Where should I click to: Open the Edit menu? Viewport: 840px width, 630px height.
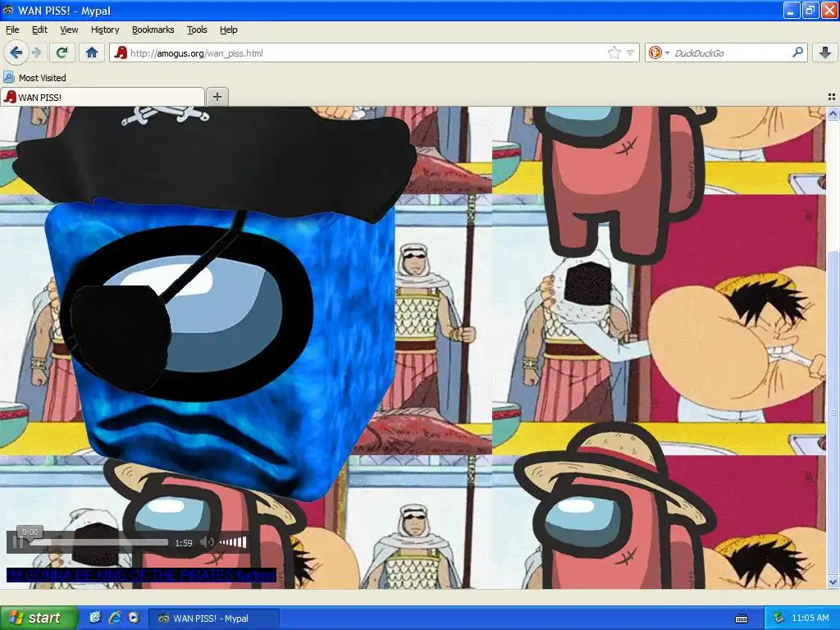(39, 30)
